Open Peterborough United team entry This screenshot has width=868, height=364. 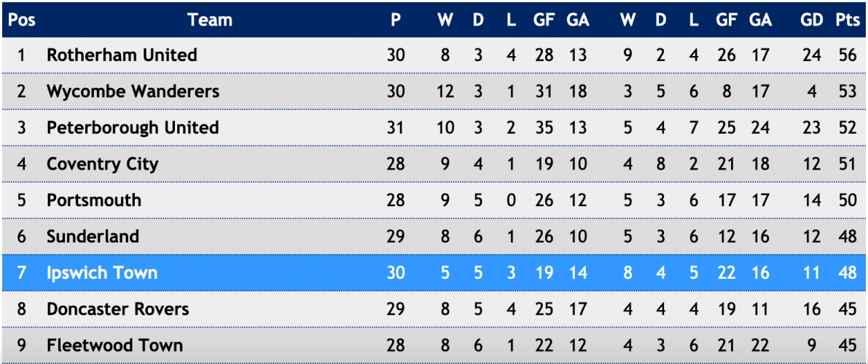click(x=133, y=128)
